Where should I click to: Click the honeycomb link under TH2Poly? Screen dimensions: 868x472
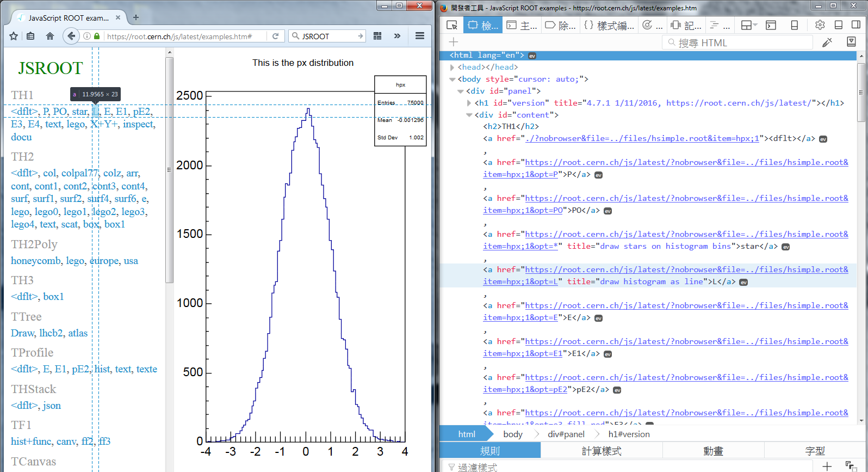pos(36,261)
